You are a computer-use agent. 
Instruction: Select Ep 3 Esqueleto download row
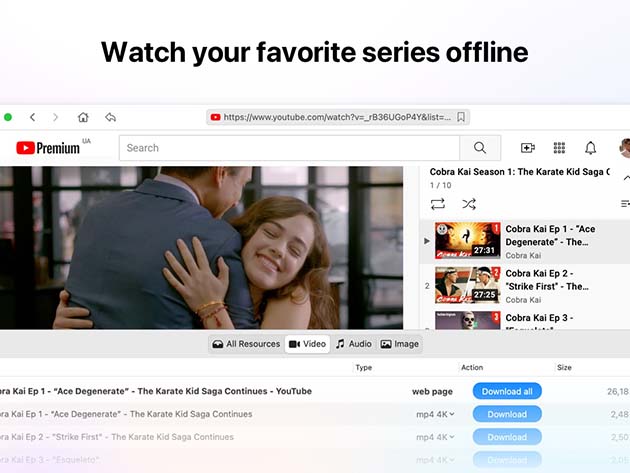315,460
